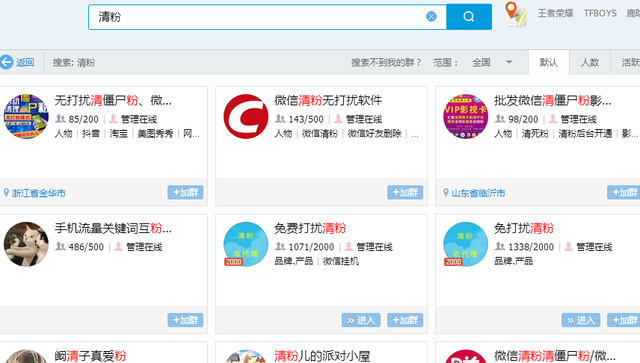Image resolution: width=640 pixels, height=363 pixels.
Task: Open avatar of 免费打扰清粉 group
Action: [246, 244]
